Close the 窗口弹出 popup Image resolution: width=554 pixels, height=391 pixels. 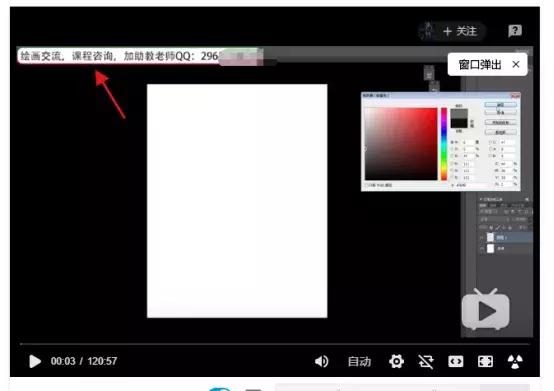pyautogui.click(x=516, y=64)
